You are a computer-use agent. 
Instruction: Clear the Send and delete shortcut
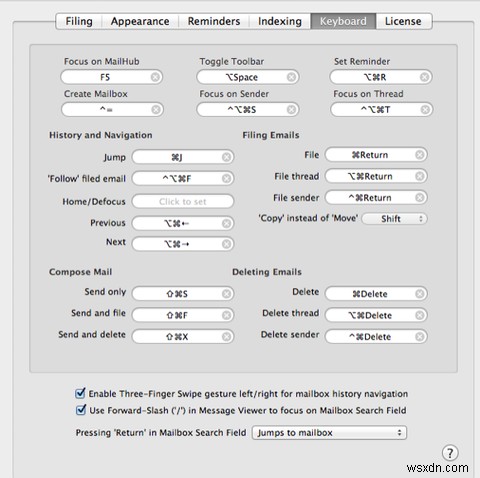click(x=226, y=337)
